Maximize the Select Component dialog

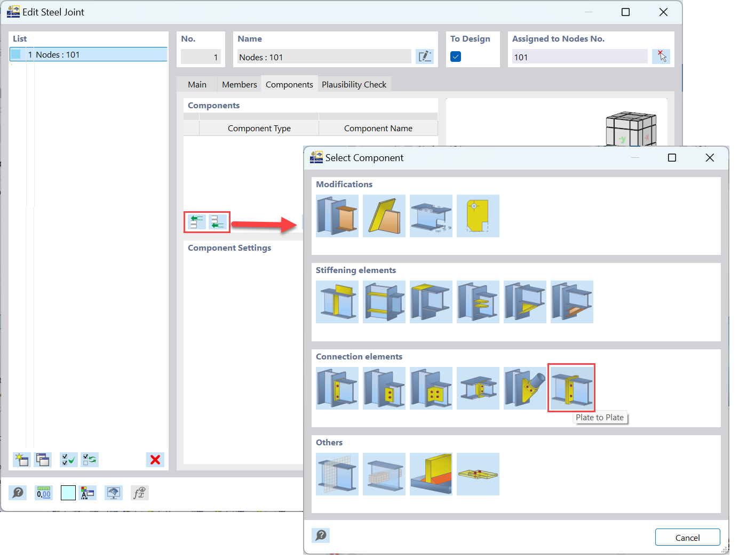[672, 158]
